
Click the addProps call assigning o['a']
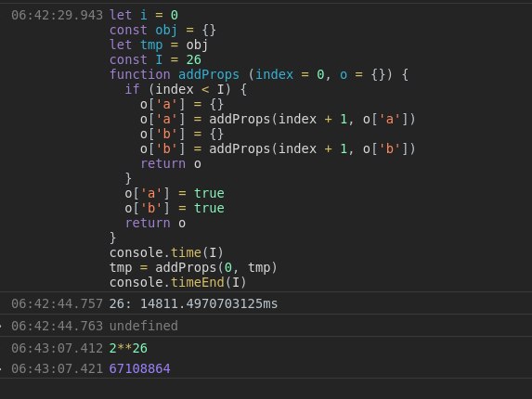tap(278, 120)
